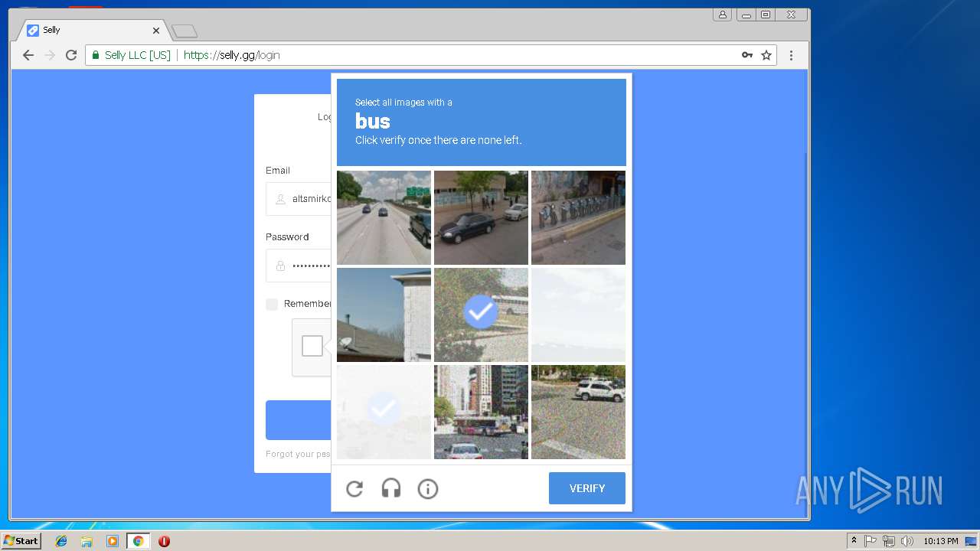
Task: Close the Selly tab
Action: [156, 31]
